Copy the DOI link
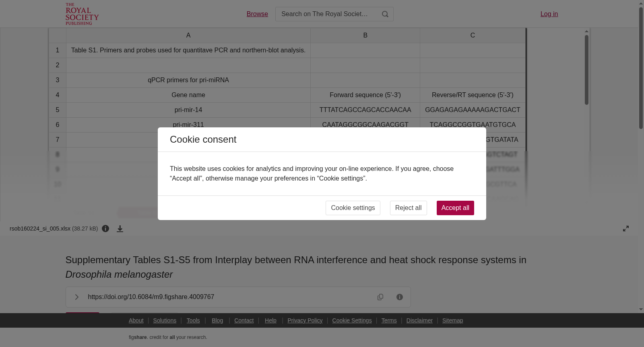 click(x=380, y=297)
